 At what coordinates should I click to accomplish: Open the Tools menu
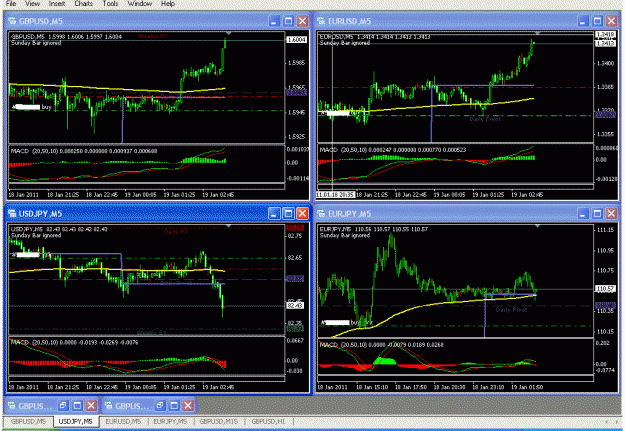[x=110, y=4]
